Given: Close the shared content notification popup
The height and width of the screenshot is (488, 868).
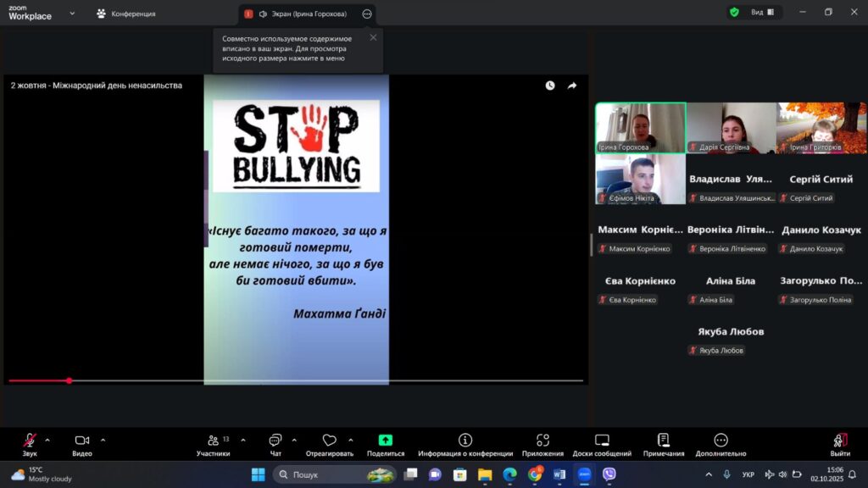Looking at the screenshot, I should (x=373, y=37).
